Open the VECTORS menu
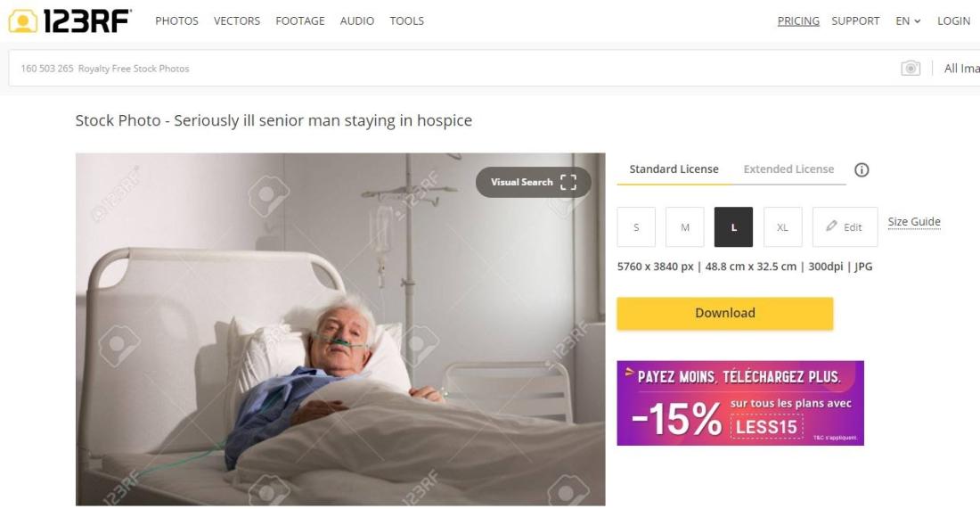 (237, 21)
